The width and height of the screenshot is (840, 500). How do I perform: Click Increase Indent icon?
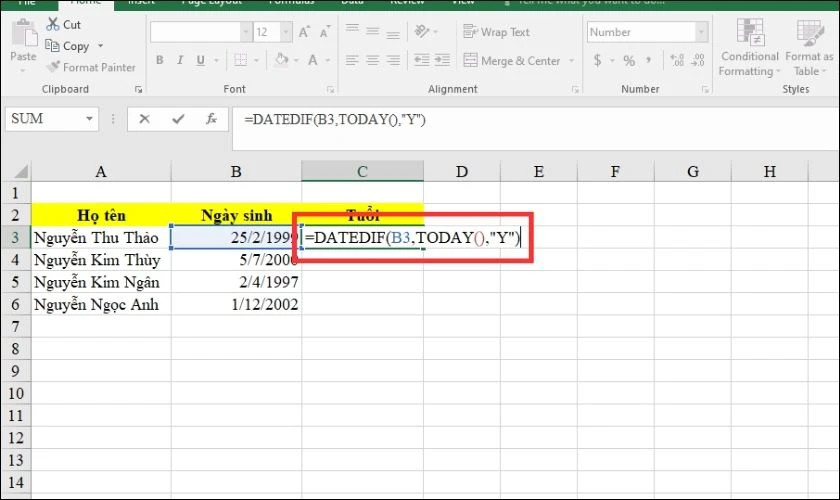442,60
